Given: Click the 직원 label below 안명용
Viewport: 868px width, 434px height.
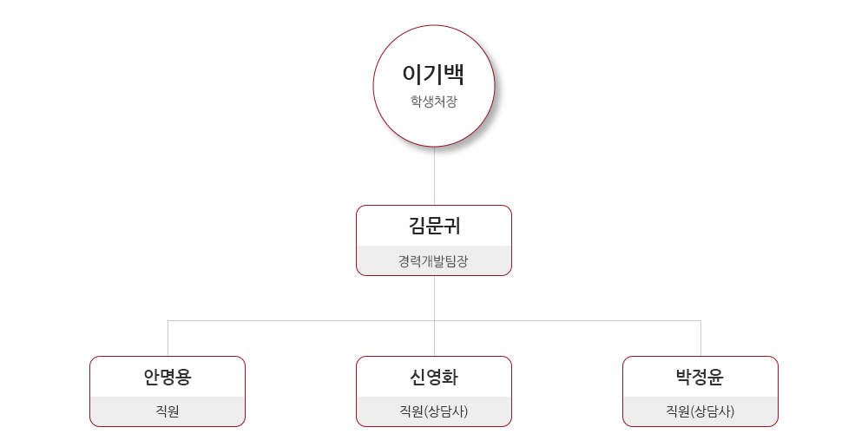Looking at the screenshot, I should (168, 411).
